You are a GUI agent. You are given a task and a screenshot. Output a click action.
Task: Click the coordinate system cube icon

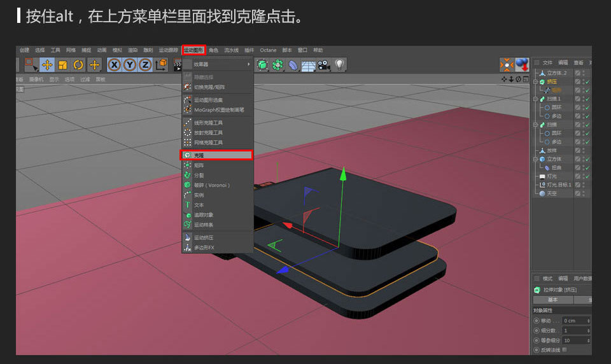click(x=161, y=65)
